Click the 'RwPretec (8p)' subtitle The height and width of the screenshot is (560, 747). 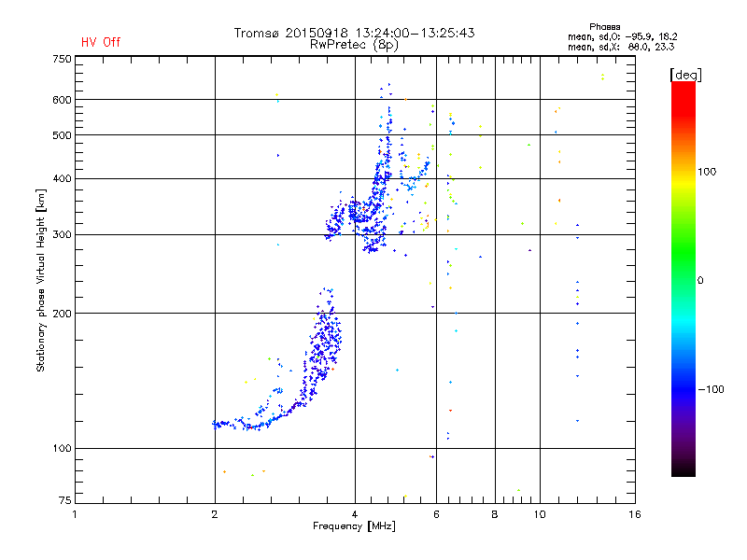(354, 45)
